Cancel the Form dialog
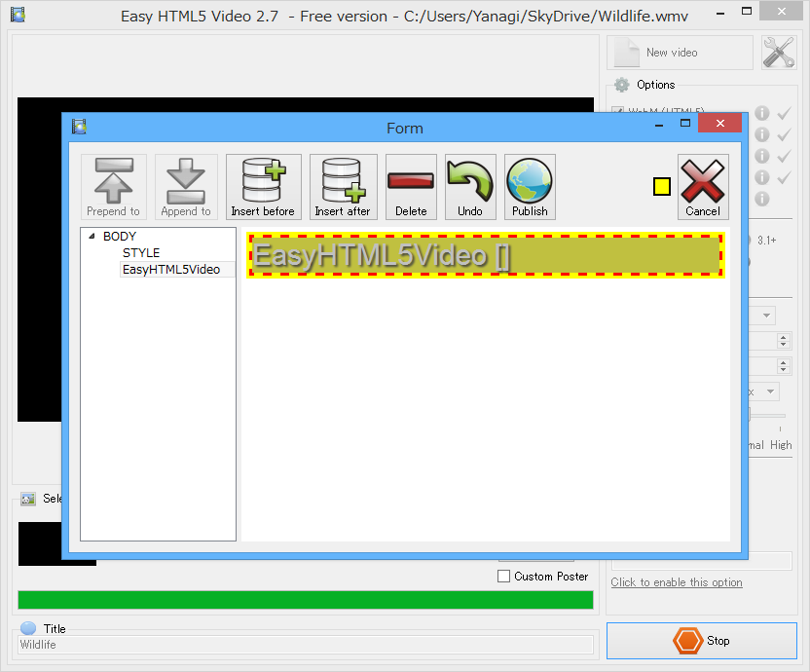This screenshot has width=810, height=672. 703,187
